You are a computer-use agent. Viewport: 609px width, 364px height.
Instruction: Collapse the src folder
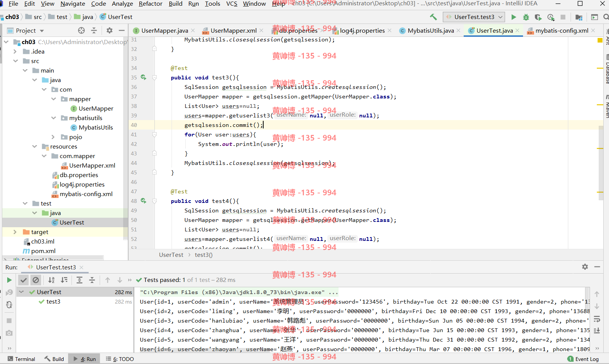pos(15,61)
